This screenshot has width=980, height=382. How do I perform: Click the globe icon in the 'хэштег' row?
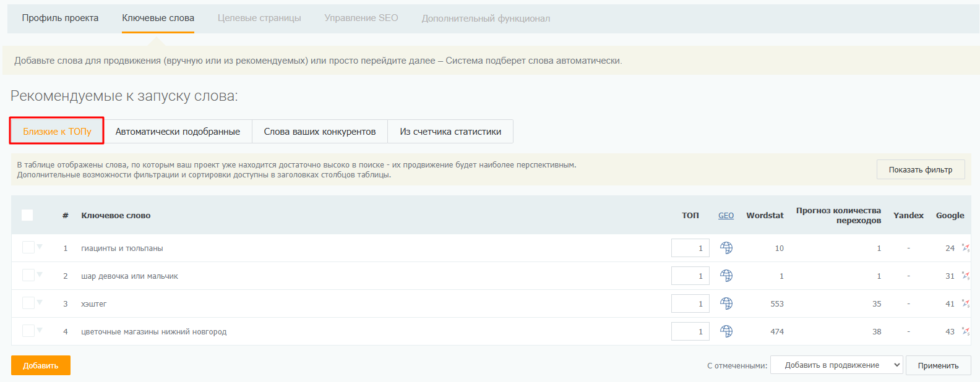point(726,303)
